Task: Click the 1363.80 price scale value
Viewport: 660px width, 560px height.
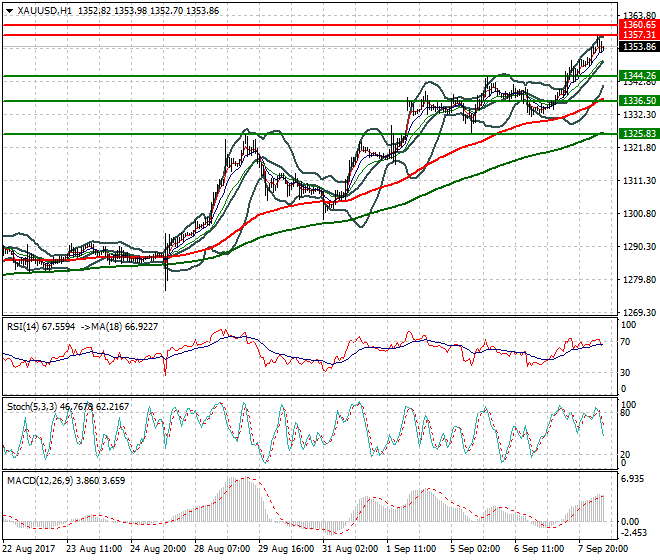Action: 639,16
